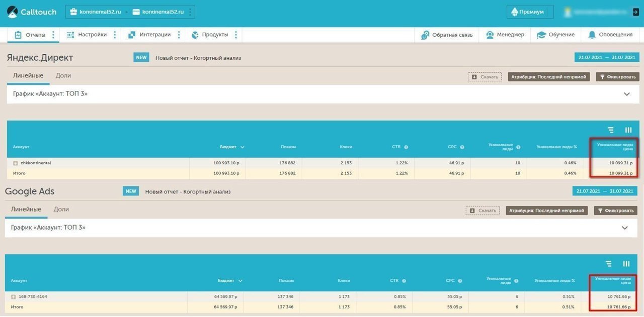Click sort-lines icon in Google Ads table header
This screenshot has height=317, width=644.
(608, 264)
